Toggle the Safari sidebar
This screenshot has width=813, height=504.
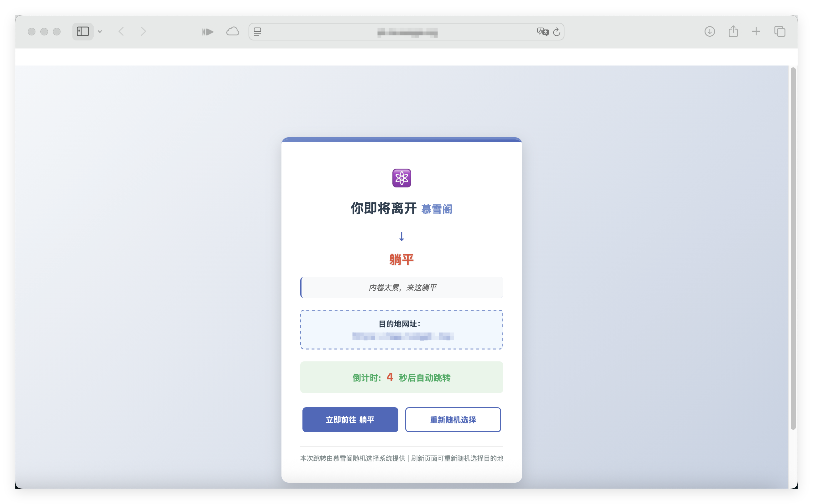click(x=82, y=31)
